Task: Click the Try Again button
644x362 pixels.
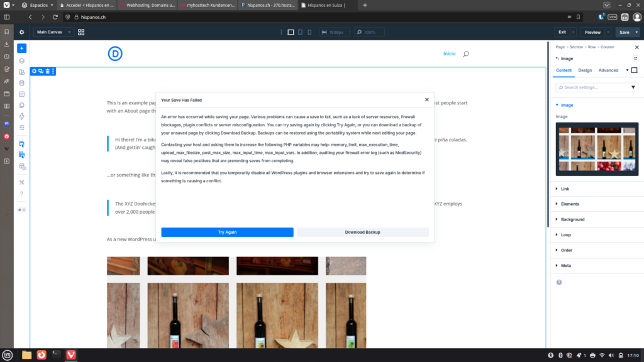Action: [227, 232]
